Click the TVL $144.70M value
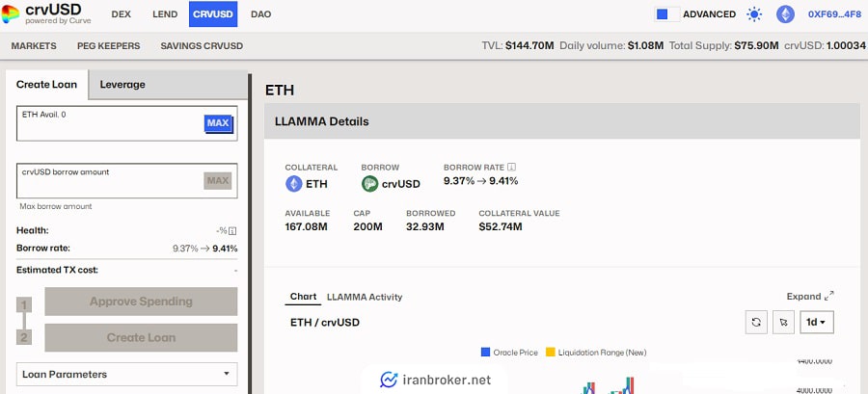The width and height of the screenshot is (868, 394). click(x=529, y=46)
